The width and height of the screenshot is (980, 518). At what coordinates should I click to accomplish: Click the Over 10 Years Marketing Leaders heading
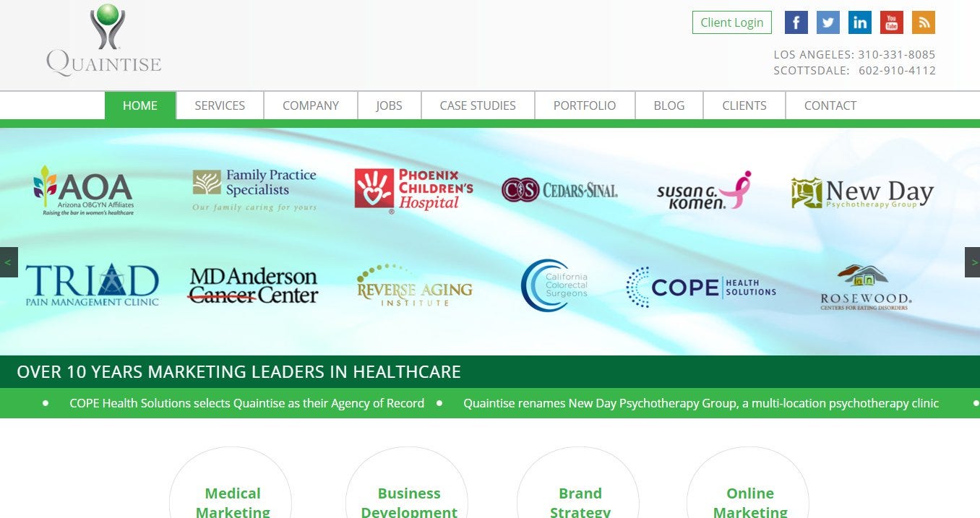[238, 372]
